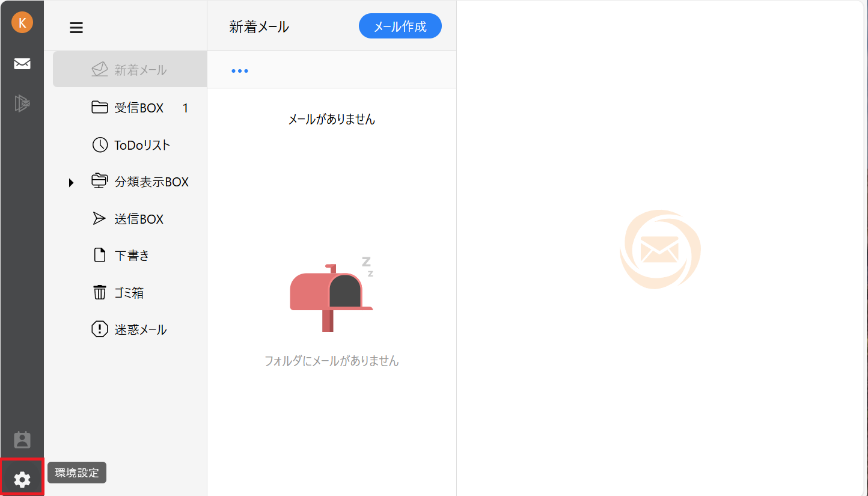Screen dimensions: 868x496
Task: Open the address book icon in sidebar
Action: [22, 440]
